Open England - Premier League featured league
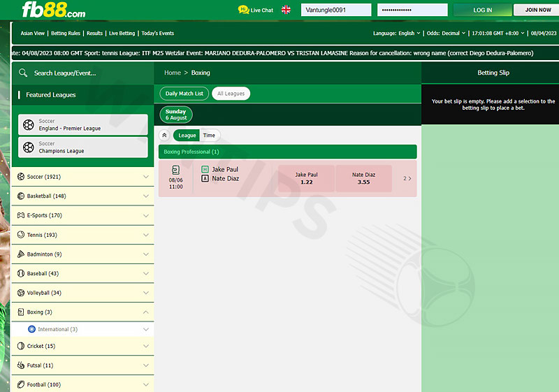The height and width of the screenshot is (392, 559). [x=83, y=124]
